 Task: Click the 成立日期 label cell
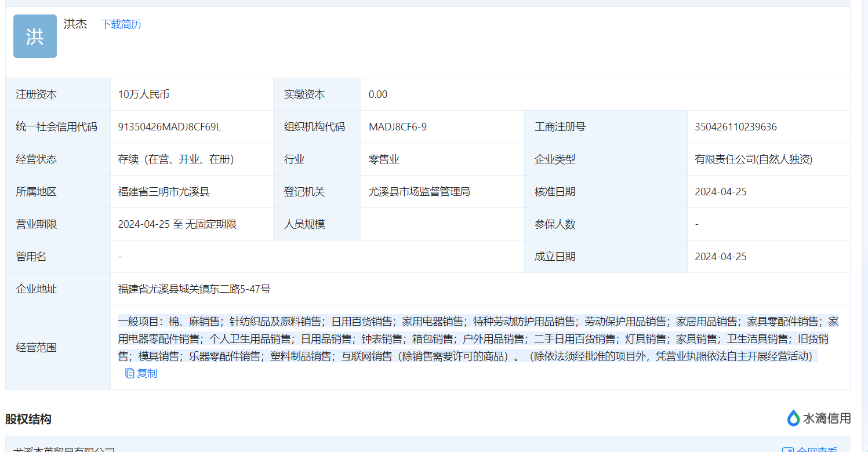click(x=606, y=257)
